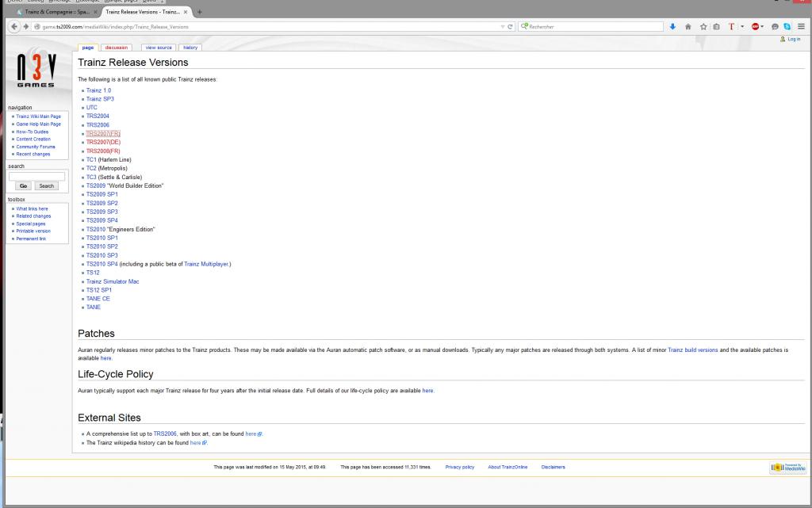Open the TANE CE link
The image size is (812, 508).
(x=98, y=299)
